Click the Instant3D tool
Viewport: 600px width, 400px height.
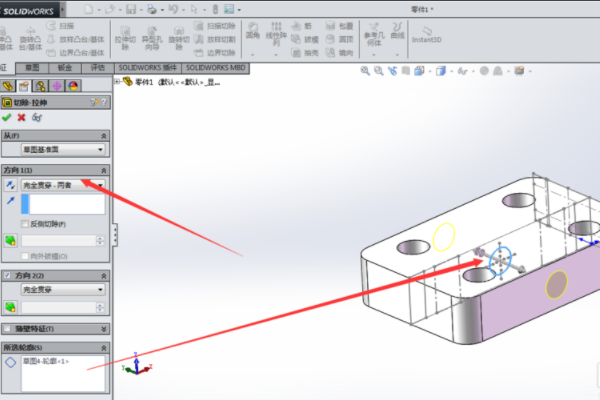point(427,34)
